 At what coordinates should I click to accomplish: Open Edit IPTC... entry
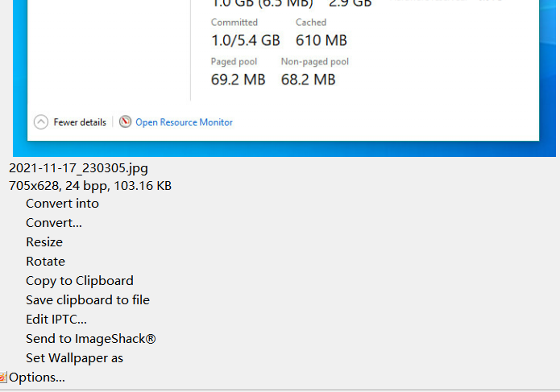(x=56, y=320)
